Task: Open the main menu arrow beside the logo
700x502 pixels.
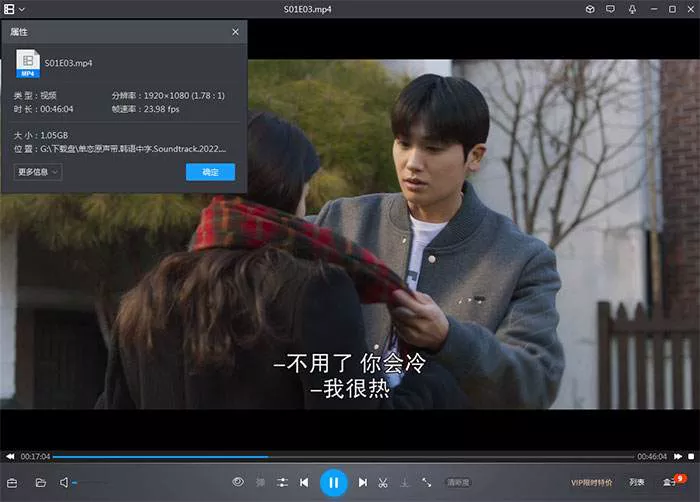Action: 22,9
